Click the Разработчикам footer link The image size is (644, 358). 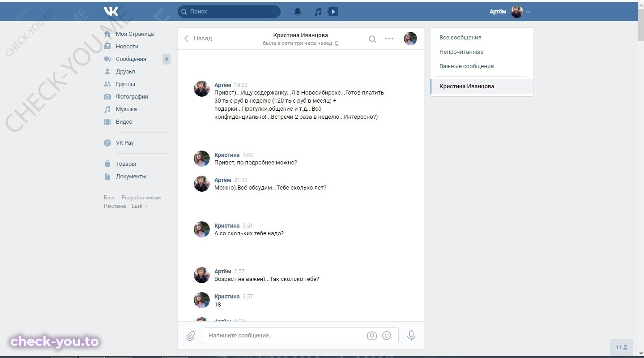tap(141, 198)
